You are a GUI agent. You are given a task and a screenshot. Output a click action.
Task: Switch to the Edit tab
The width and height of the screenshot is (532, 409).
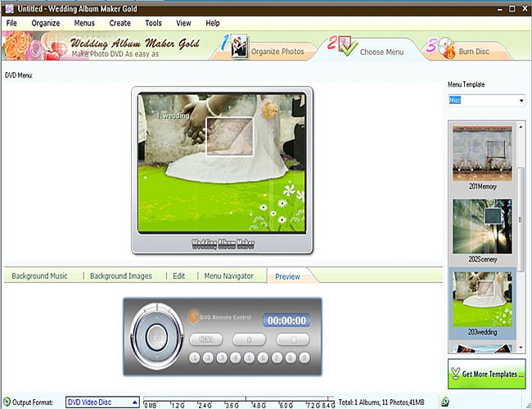pos(178,276)
